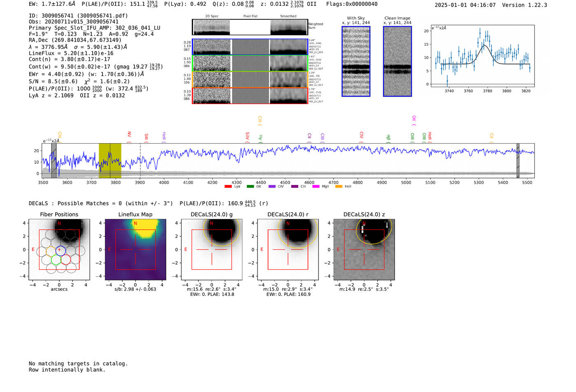Open the blue-bordered fiber spectrum row
The height and width of the screenshot is (392, 576).
click(x=250, y=47)
